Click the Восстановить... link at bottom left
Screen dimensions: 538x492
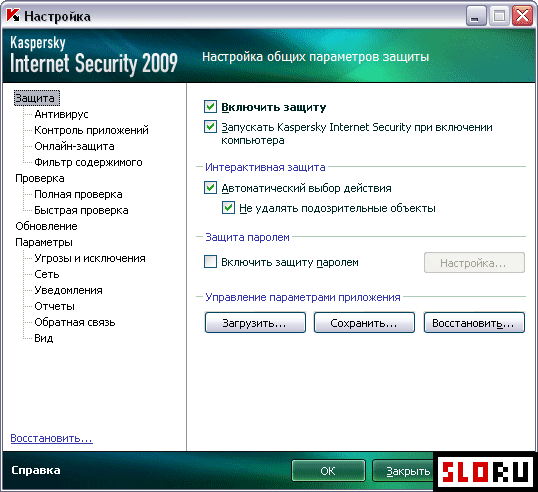pyautogui.click(x=51, y=438)
